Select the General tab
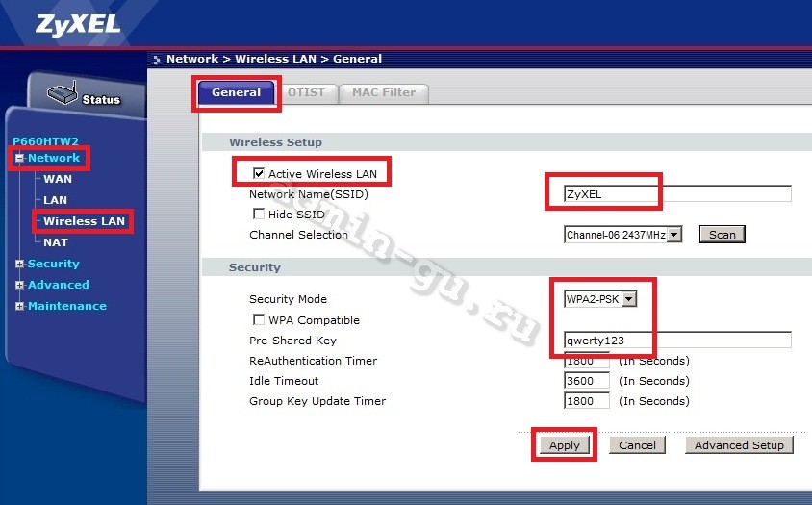812x505 pixels. (x=236, y=93)
